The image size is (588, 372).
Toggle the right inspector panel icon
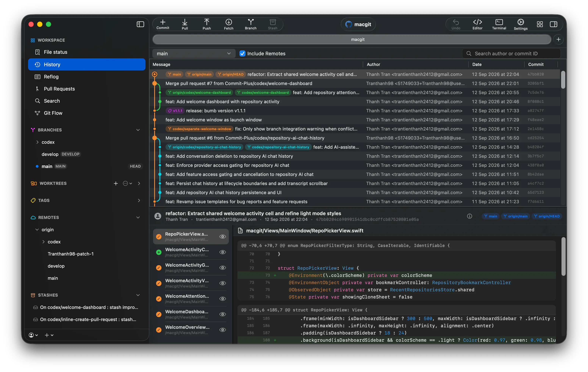(553, 24)
